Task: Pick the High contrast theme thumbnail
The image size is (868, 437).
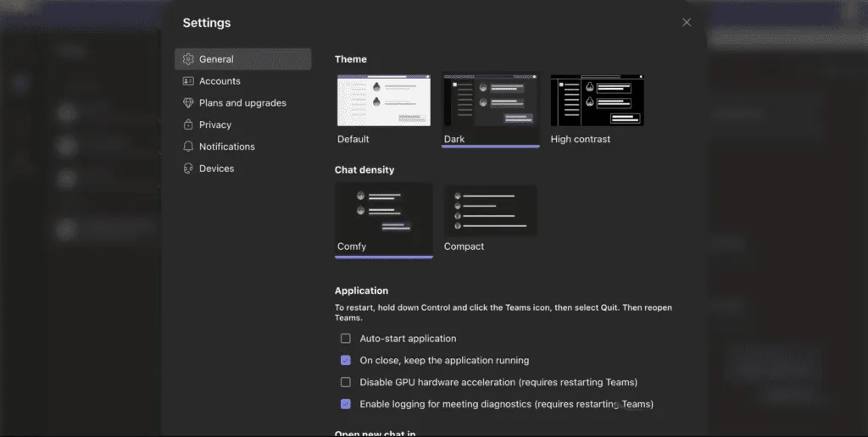Action: coord(597,101)
